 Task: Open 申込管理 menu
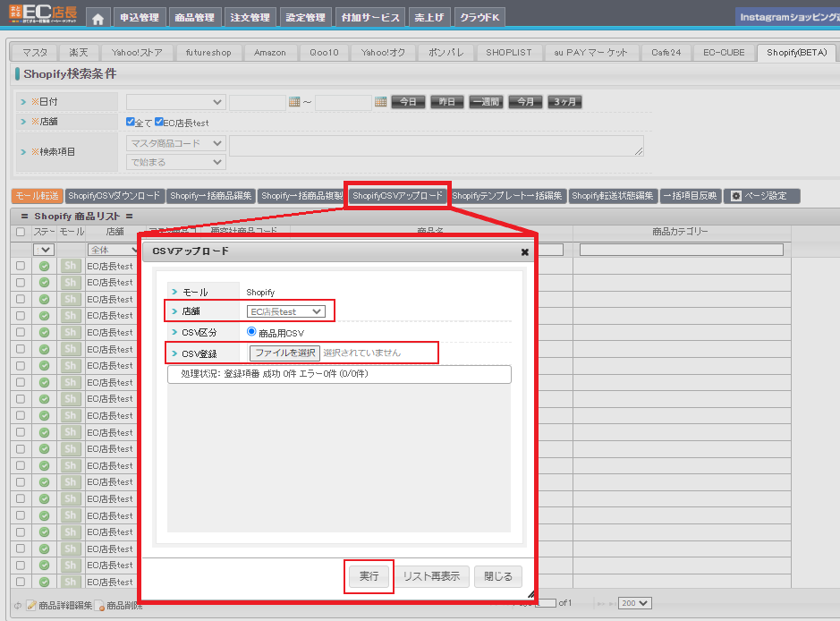(140, 18)
